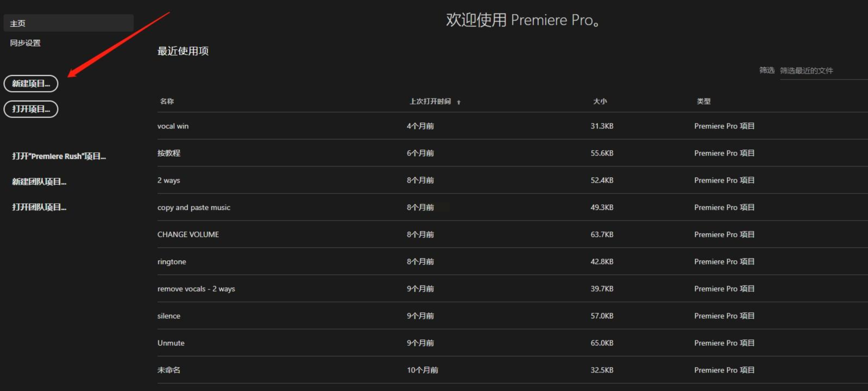868x391 pixels.
Task: Sort by the 上次打开时间 column header
Action: (x=430, y=101)
